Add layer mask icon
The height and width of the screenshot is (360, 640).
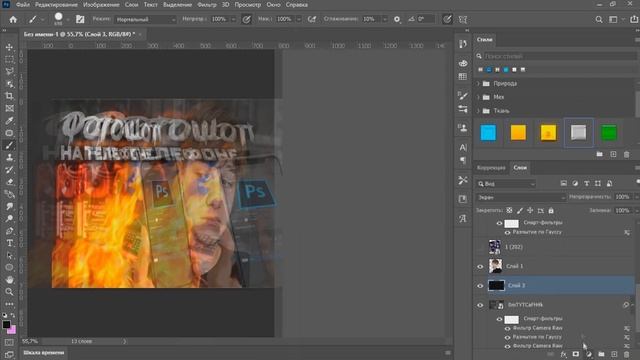tap(576, 354)
